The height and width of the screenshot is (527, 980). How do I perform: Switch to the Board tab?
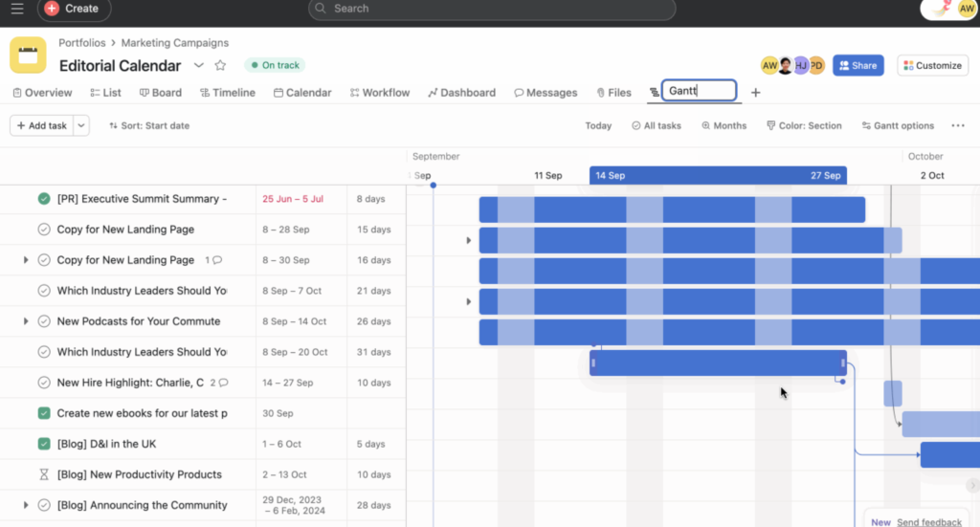(161, 93)
